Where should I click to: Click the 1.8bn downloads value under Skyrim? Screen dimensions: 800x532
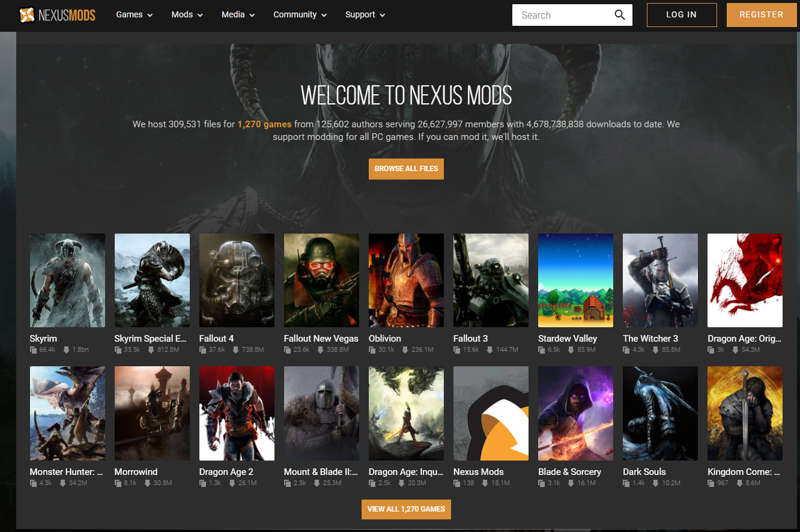[79, 350]
